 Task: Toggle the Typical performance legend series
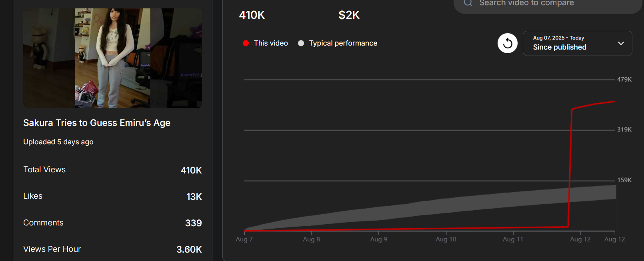click(338, 43)
